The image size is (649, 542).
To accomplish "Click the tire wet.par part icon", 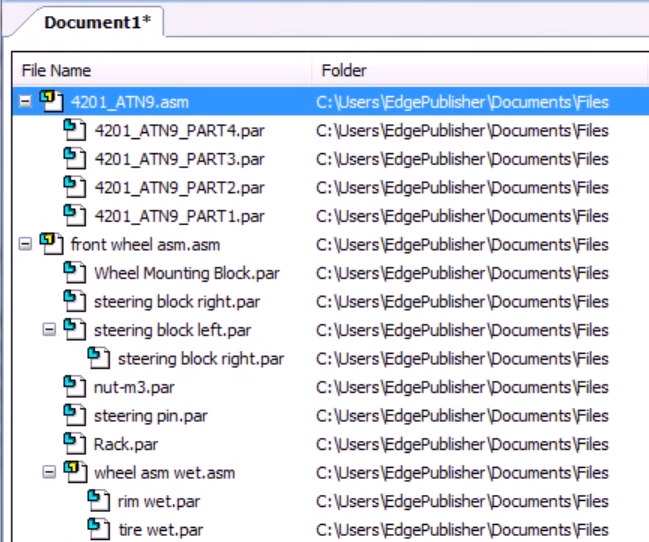I will click(99, 528).
